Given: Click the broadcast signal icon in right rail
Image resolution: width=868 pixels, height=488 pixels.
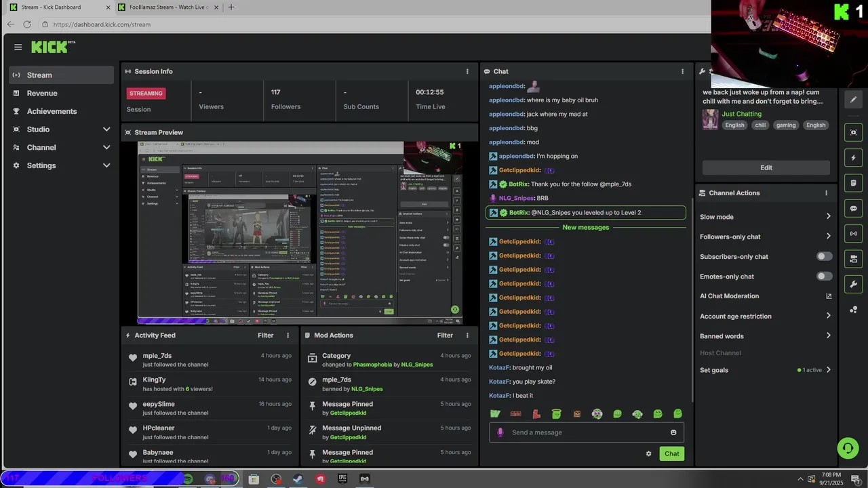Looking at the screenshot, I should [x=853, y=234].
